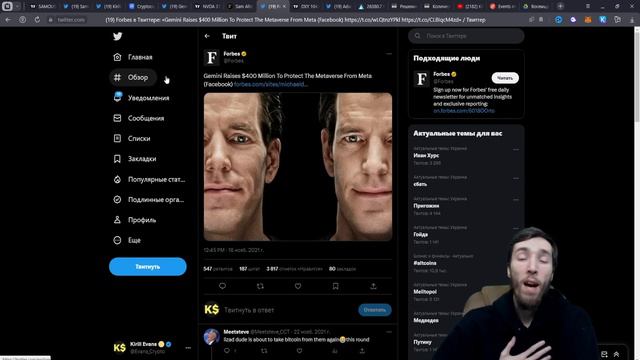
Task: Click the twitter.com address field
Action: pos(71,20)
